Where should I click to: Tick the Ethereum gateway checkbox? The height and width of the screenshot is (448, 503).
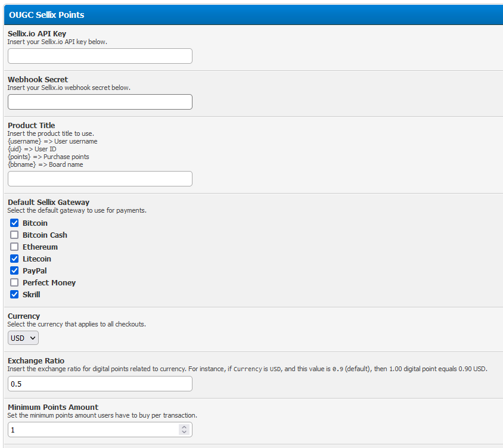[15, 247]
